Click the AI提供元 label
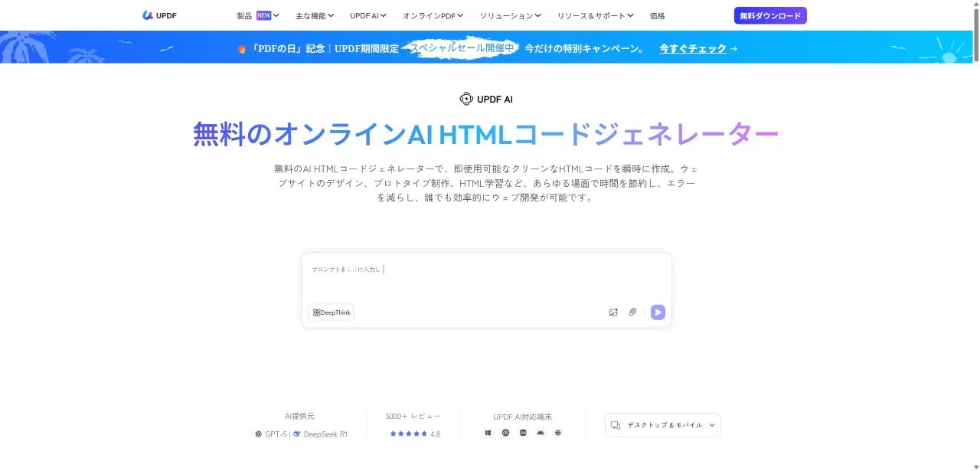 point(299,416)
